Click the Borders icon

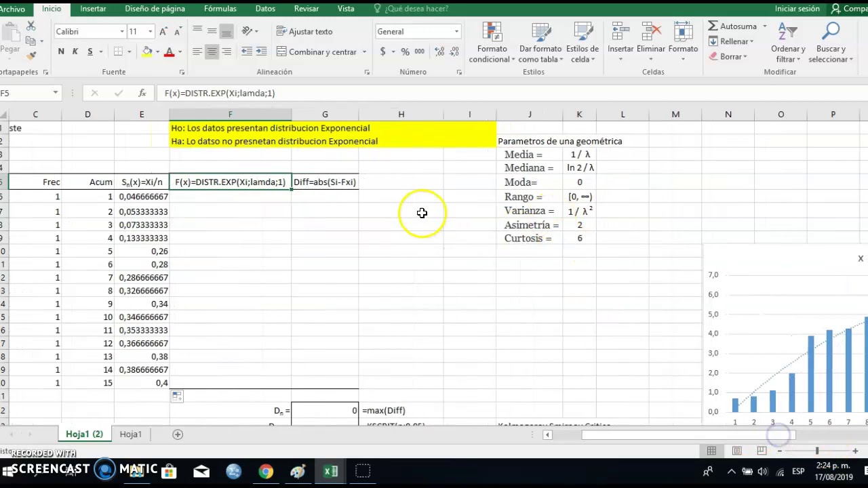(x=118, y=52)
